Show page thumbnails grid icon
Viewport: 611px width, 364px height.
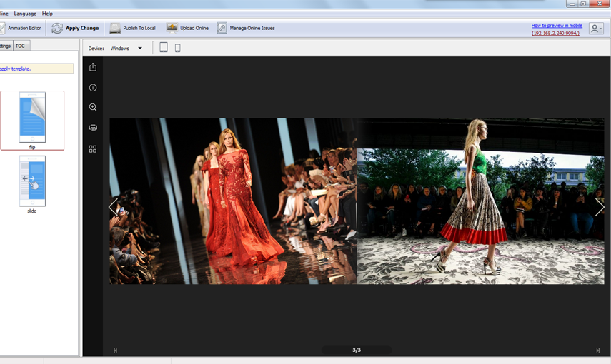93,149
